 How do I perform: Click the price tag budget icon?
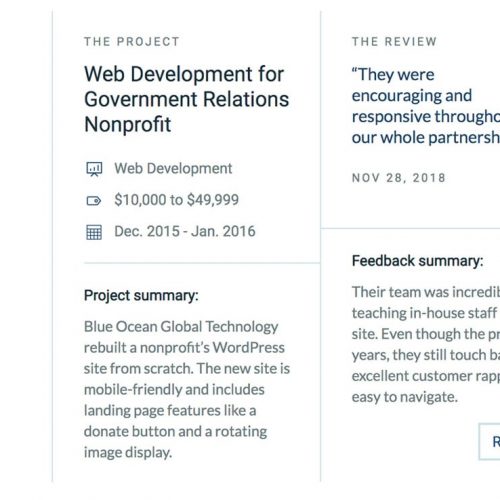[94, 201]
